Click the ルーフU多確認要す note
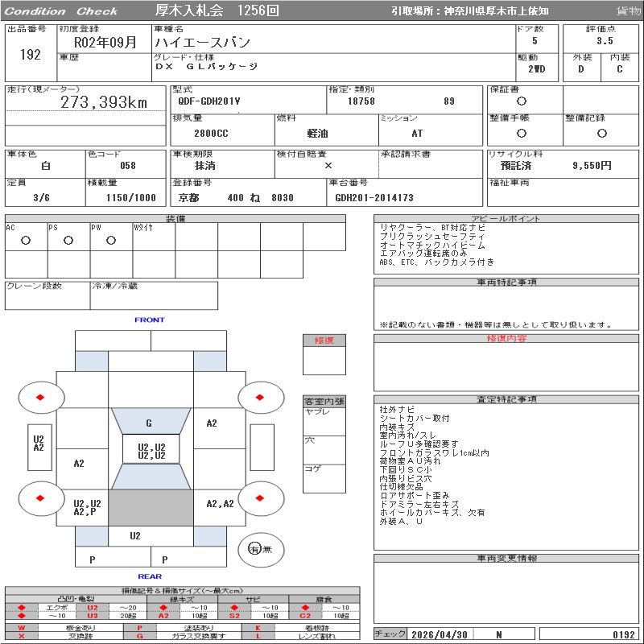 pos(419,444)
